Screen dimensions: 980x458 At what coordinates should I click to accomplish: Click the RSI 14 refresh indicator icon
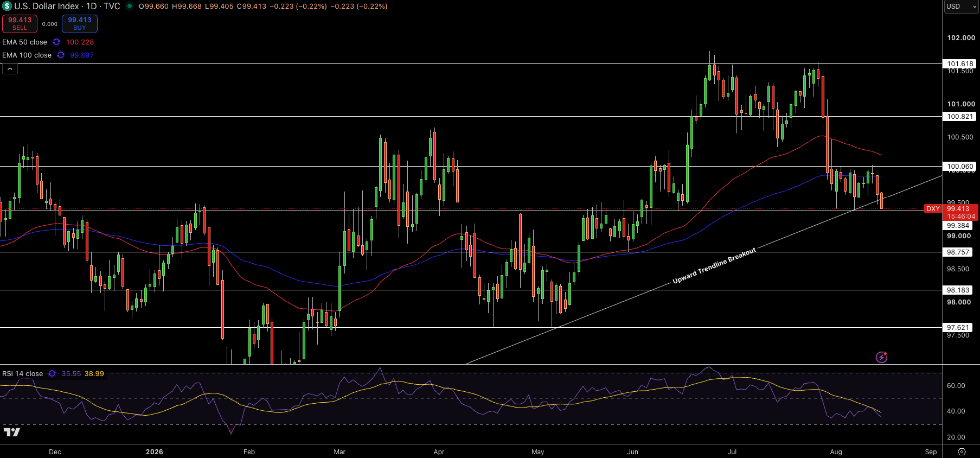pyautogui.click(x=52, y=374)
